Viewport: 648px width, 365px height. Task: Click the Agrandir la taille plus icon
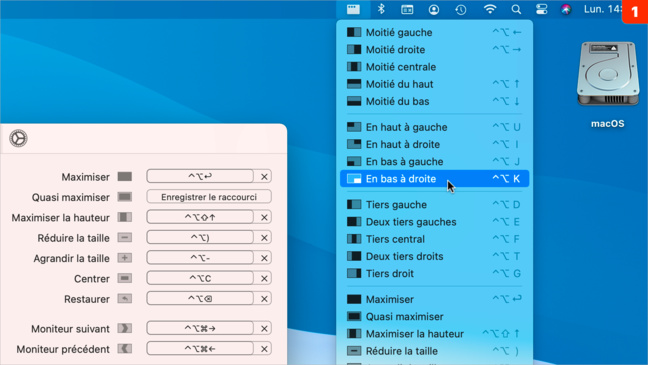point(124,258)
